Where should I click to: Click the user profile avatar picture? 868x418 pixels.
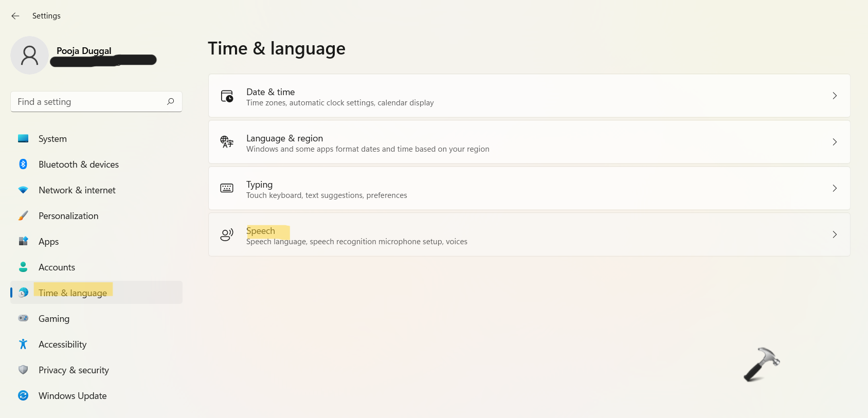click(x=29, y=56)
